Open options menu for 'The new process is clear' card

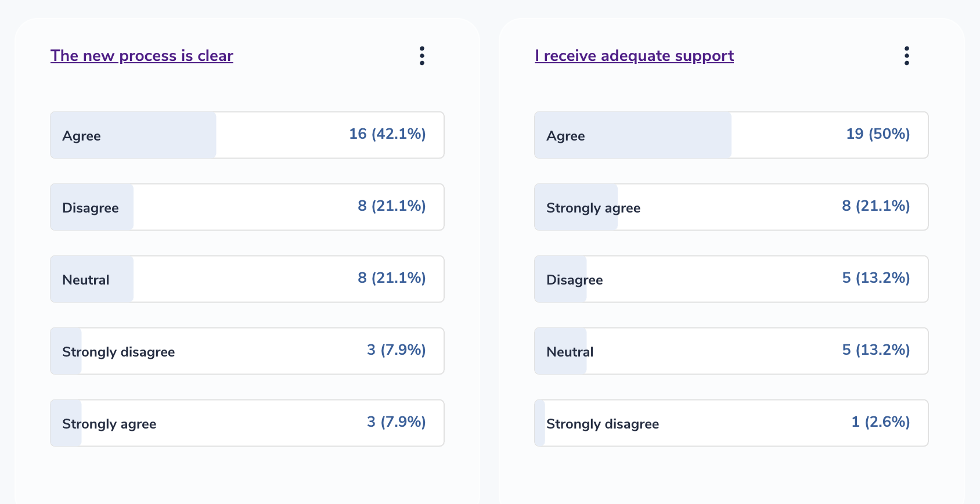[422, 56]
